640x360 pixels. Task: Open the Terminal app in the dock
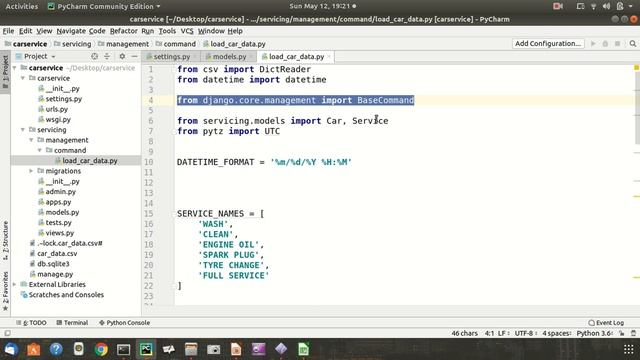pos(124,349)
